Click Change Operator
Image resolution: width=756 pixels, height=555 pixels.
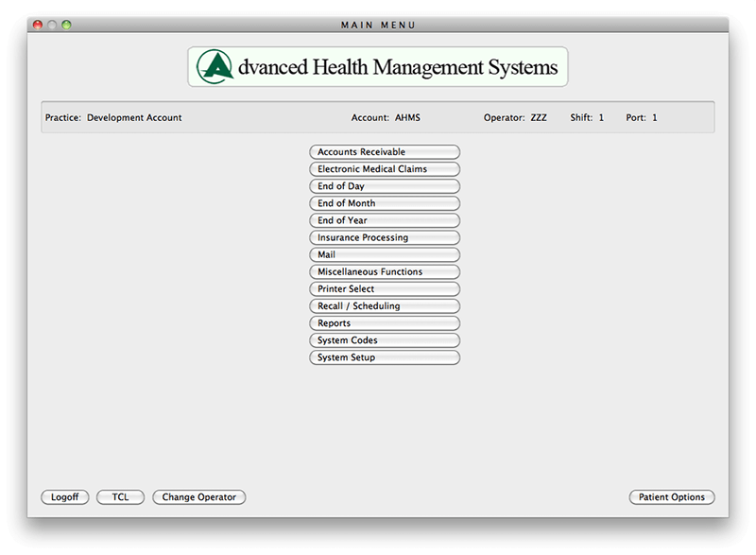tap(198, 496)
